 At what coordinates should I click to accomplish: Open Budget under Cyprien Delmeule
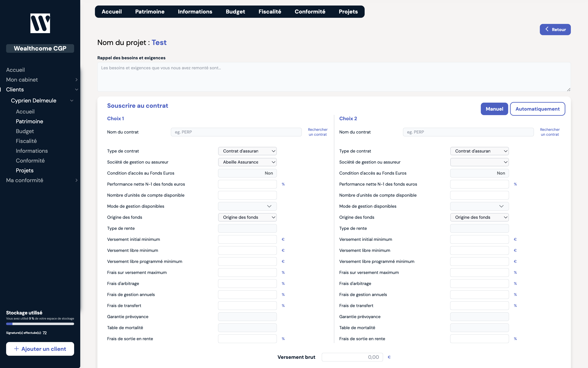(25, 131)
